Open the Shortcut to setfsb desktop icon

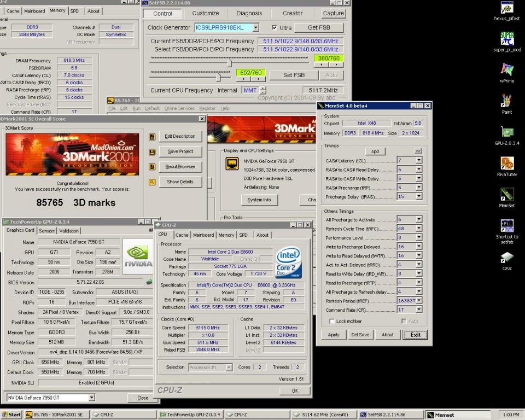[x=507, y=225]
